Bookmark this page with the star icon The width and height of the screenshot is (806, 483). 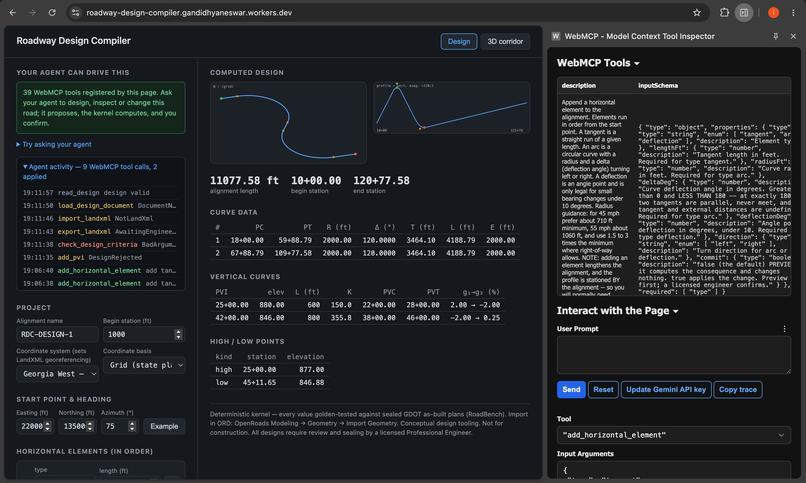pos(697,13)
